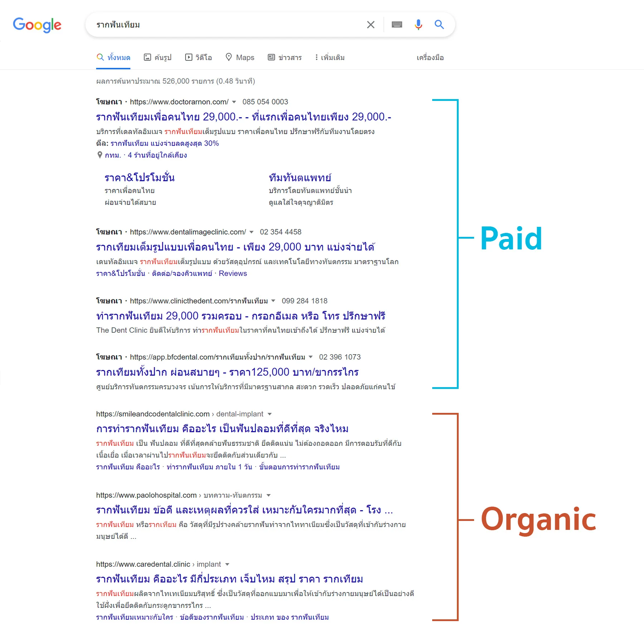Screen dimensions: 644x644
Task: Click sitelink รากฟันเทียม คืออะไร under smileandco result
Action: [x=128, y=467]
